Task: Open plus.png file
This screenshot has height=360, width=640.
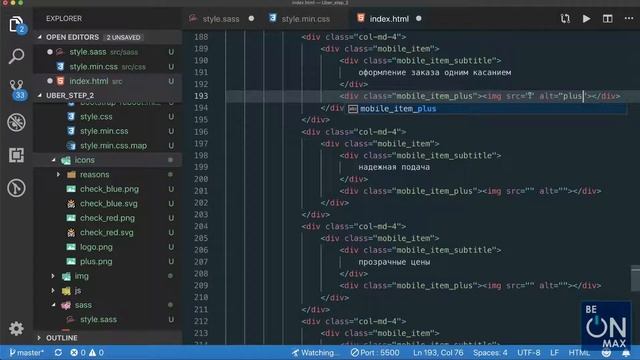Action: (96, 262)
